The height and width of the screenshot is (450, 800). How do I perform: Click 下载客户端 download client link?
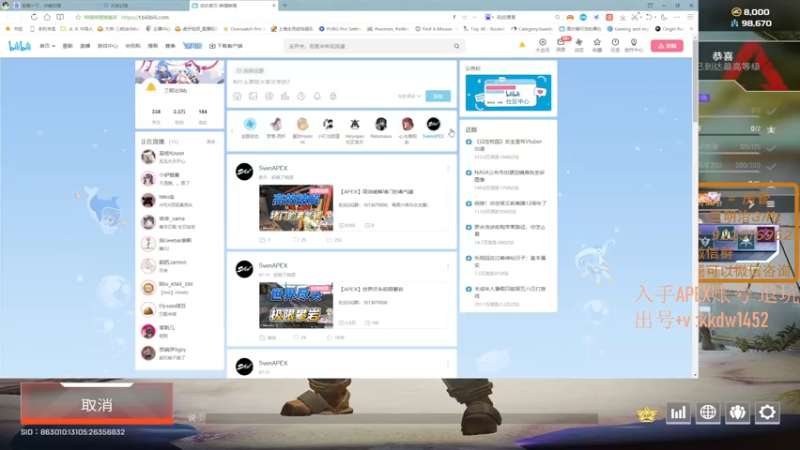(226, 46)
